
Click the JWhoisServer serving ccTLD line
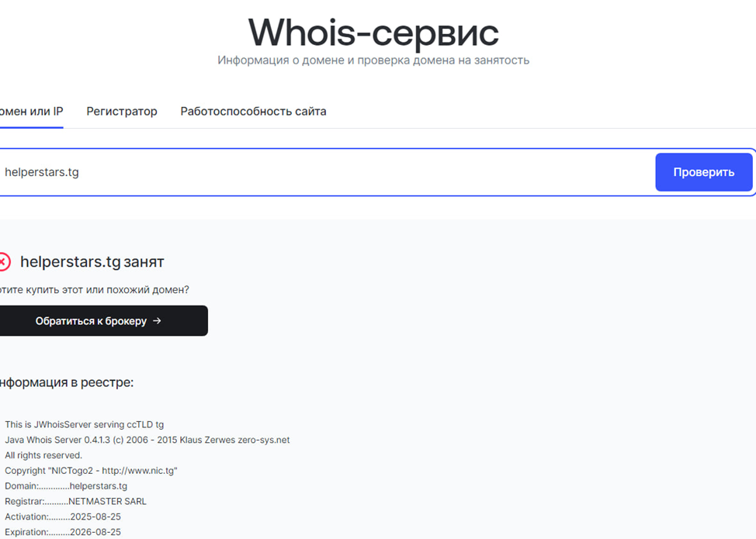click(84, 424)
